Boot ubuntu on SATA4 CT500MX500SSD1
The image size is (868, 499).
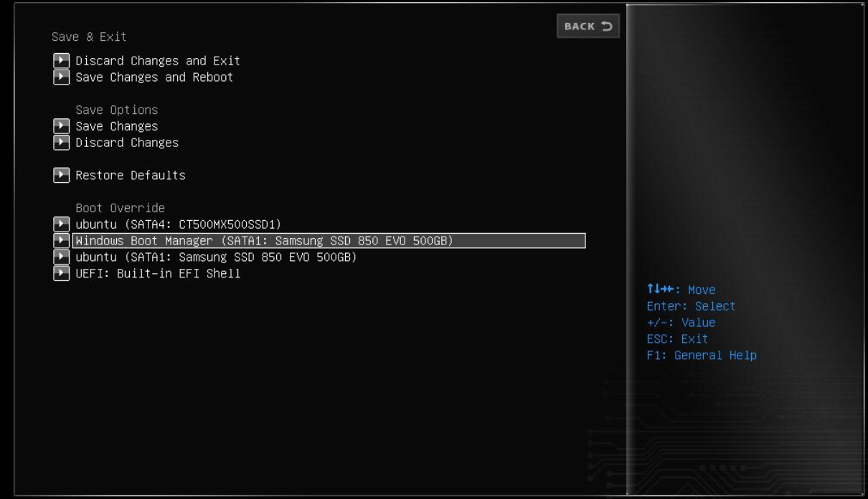coord(178,224)
